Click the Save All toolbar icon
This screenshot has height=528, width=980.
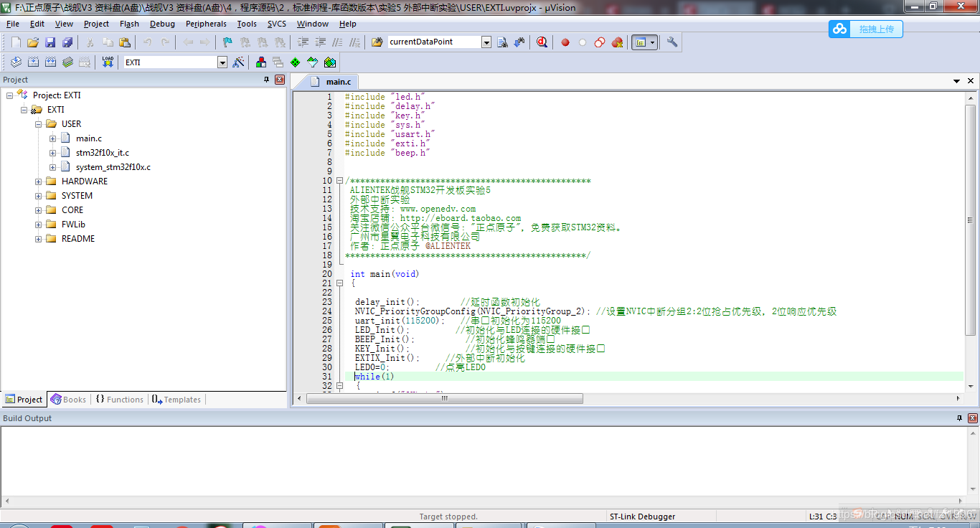pyautogui.click(x=67, y=42)
